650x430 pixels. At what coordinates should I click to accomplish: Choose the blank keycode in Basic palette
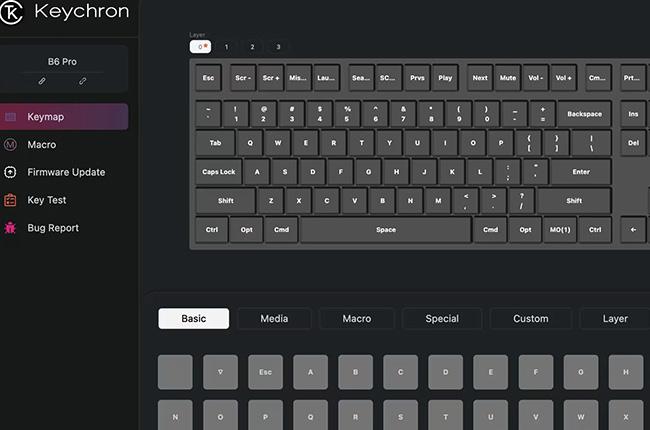(175, 372)
